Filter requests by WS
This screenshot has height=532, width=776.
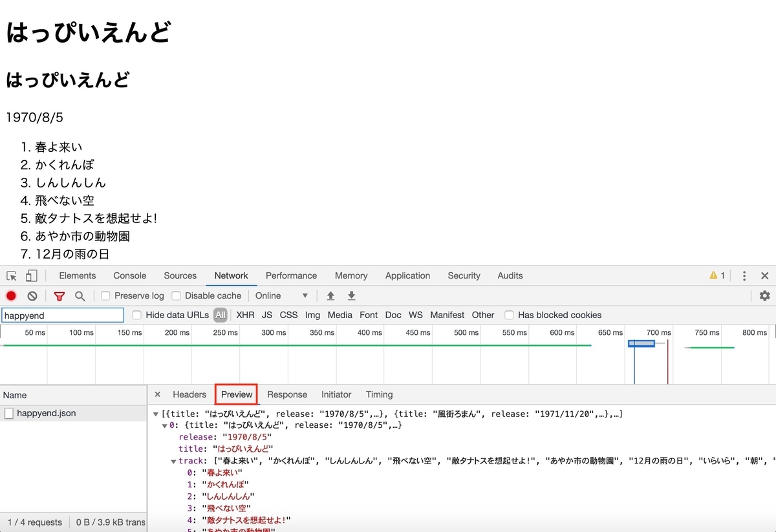tap(416, 315)
